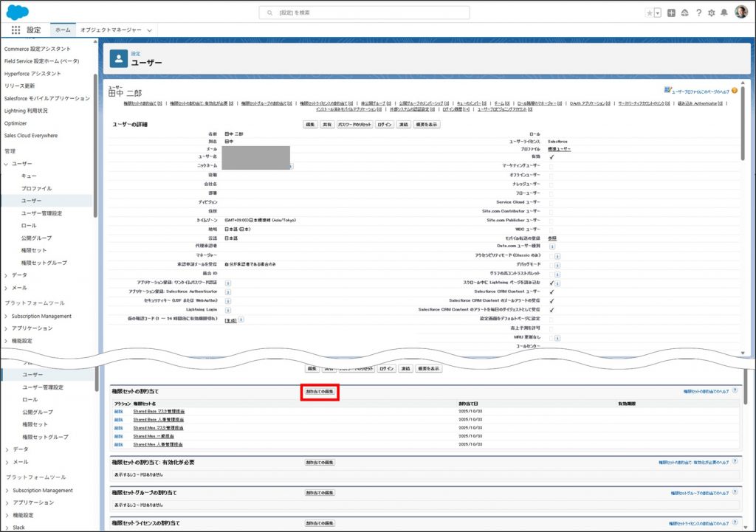Image resolution: width=756 pixels, height=532 pixels.
Task: Open the global actions plus icon
Action: pos(671,13)
